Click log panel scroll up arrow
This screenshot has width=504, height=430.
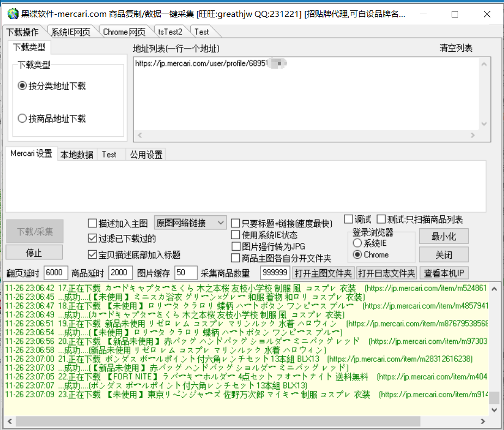pyautogui.click(x=494, y=289)
